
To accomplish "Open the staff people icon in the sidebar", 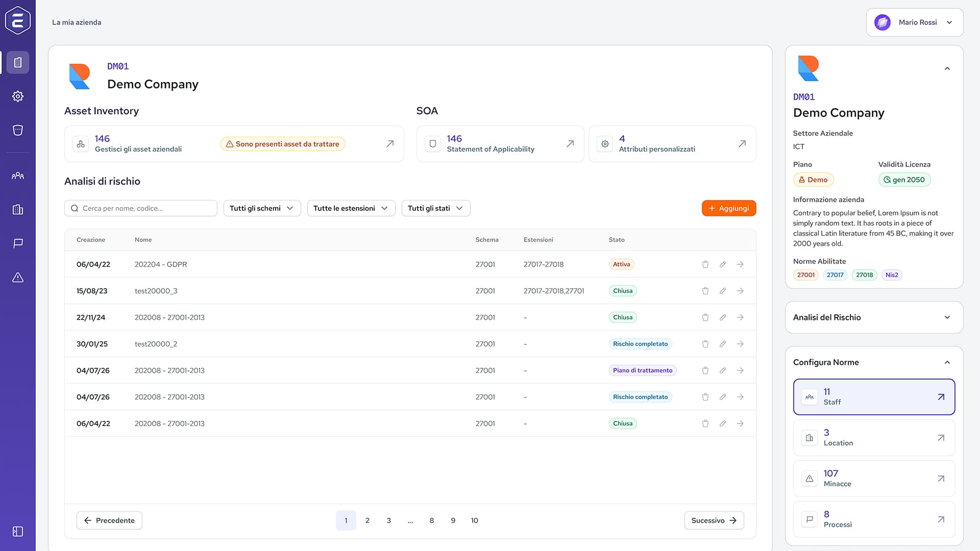I will click(x=18, y=176).
